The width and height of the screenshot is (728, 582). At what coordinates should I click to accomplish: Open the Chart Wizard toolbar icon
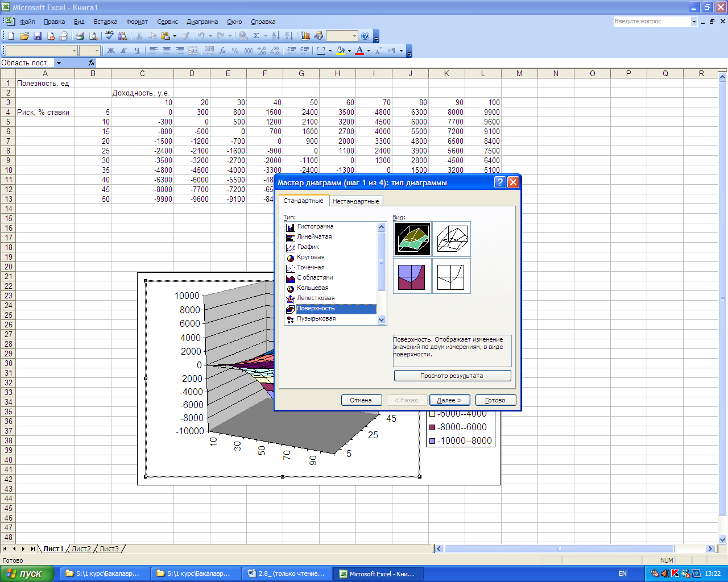pos(305,36)
